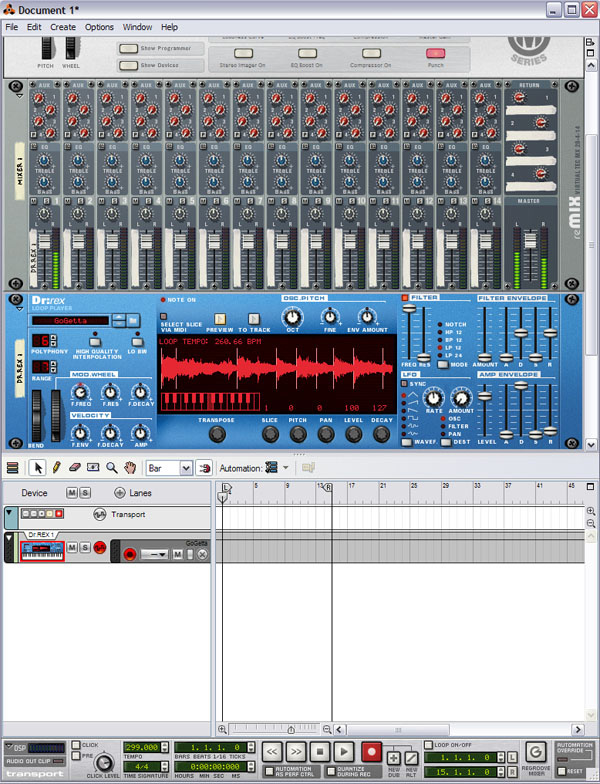Open the Window menu
Viewport: 600px width, 784px height.
click(x=137, y=27)
